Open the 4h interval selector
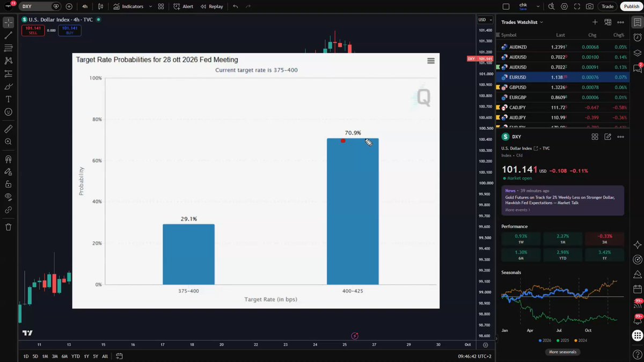Screen dimensions: 644x362 (85, 6)
